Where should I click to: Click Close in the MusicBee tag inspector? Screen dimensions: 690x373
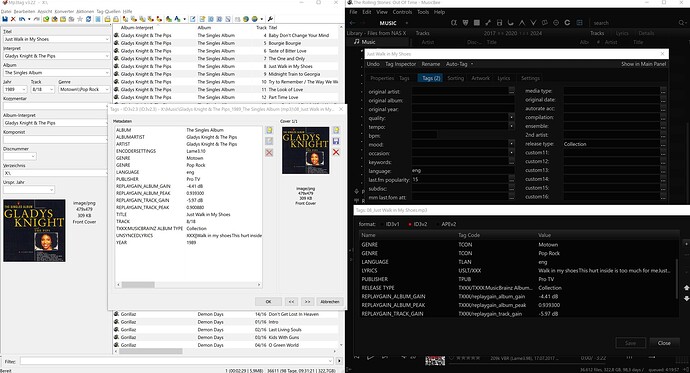coord(664,343)
